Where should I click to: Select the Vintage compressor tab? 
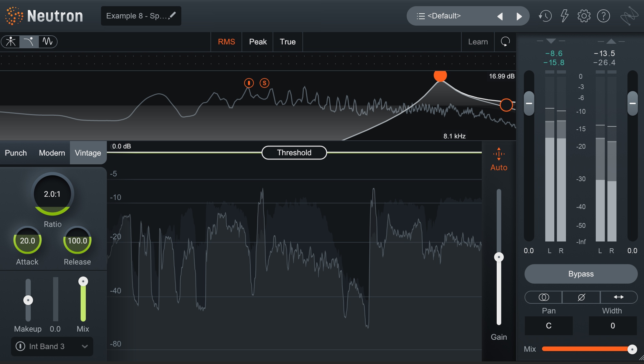(x=87, y=153)
